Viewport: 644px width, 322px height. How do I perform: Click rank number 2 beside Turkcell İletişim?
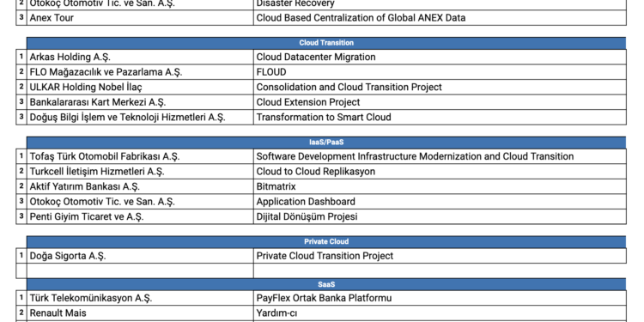(x=21, y=172)
